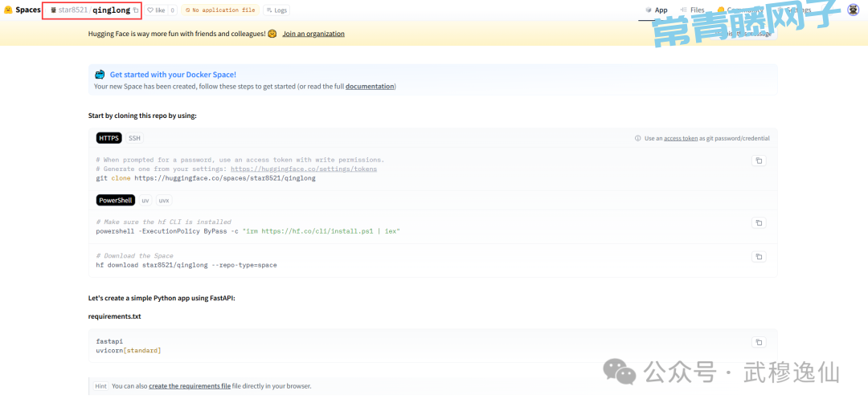Switch clone method to SSH

134,138
